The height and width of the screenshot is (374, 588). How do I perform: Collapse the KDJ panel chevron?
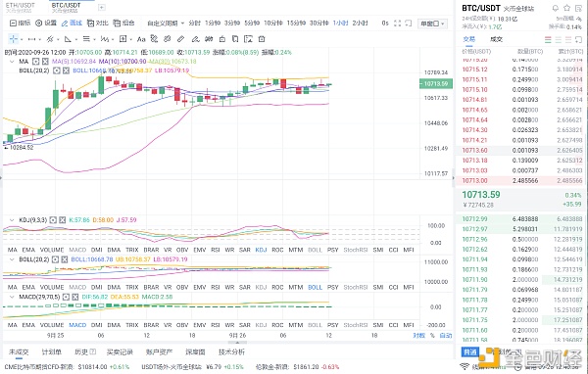12,220
